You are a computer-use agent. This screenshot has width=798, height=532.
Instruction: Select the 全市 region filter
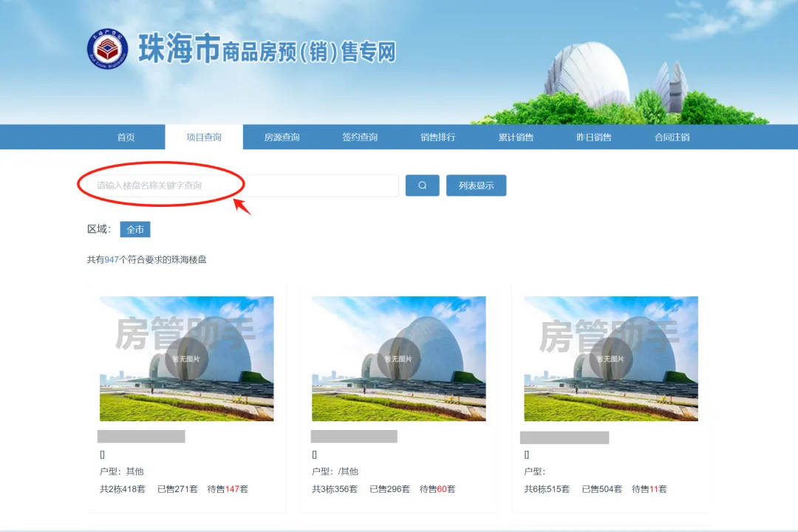[135, 229]
